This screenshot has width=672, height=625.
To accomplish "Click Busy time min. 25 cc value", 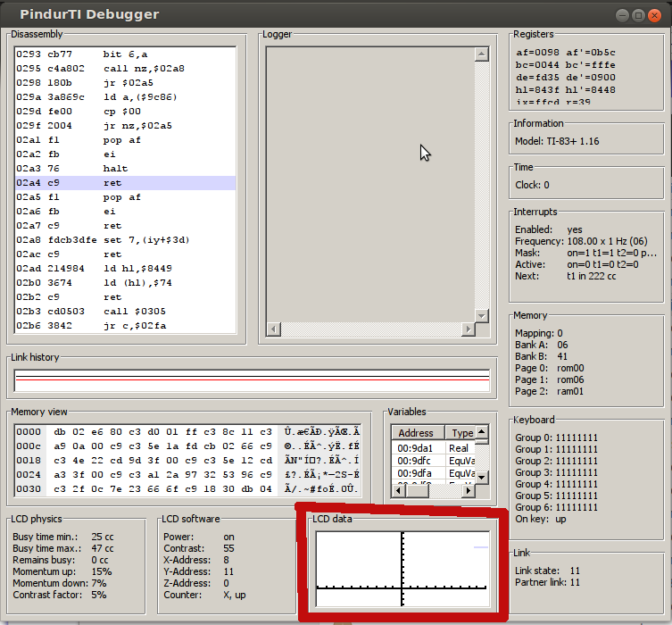I will (103, 537).
